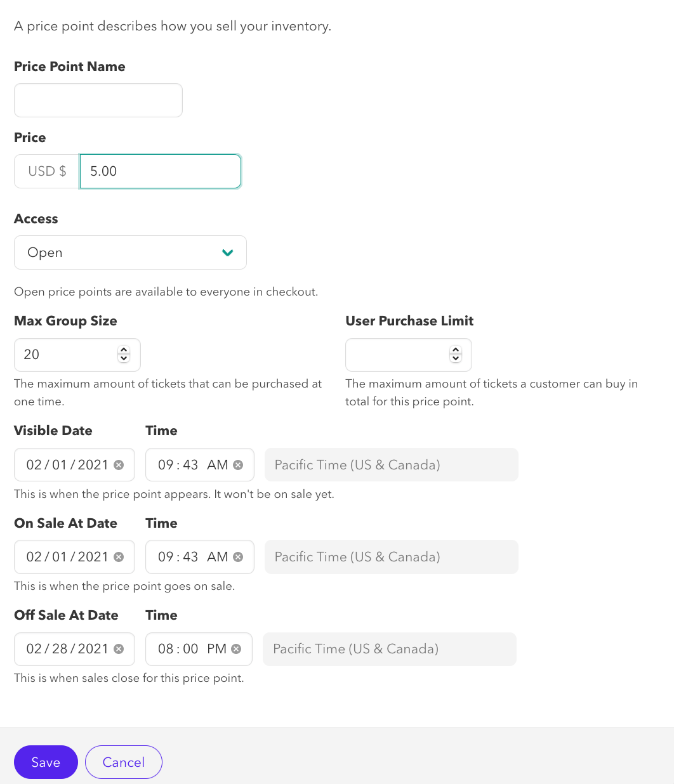Viewport: 674px width, 784px height.
Task: Clear the Visible Date value
Action: 119,465
